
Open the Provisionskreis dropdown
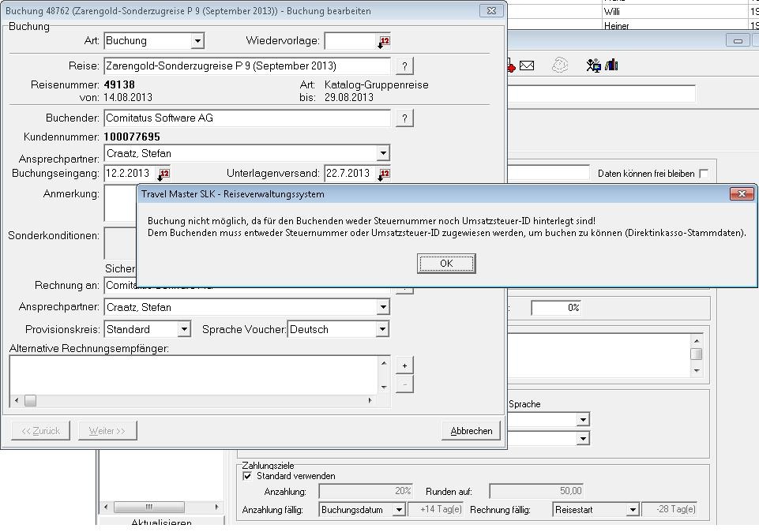184,329
